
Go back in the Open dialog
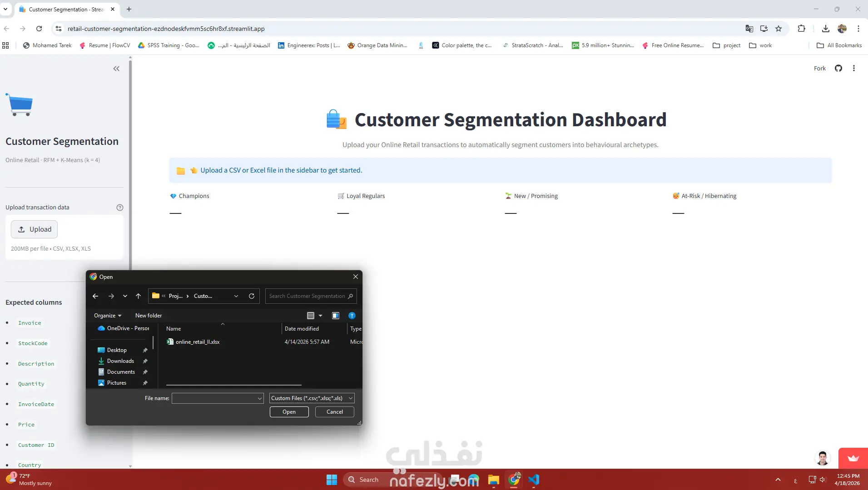[x=95, y=296]
